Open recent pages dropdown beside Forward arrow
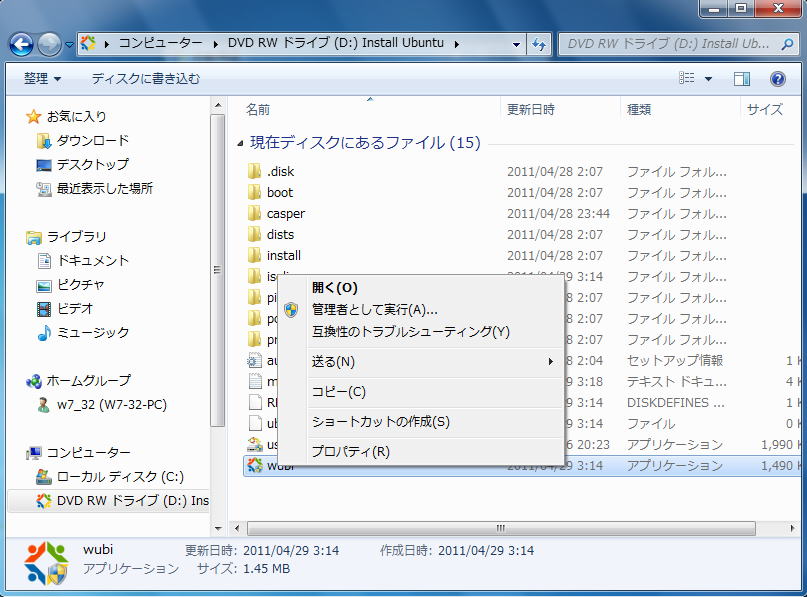Viewport: 807px width, 597px height. point(69,45)
